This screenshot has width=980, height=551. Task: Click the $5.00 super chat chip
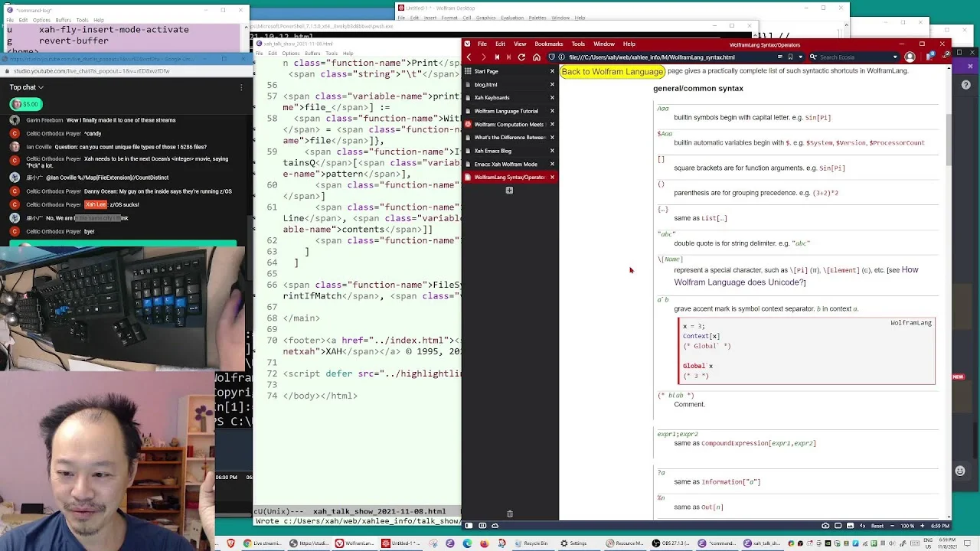[x=26, y=104]
